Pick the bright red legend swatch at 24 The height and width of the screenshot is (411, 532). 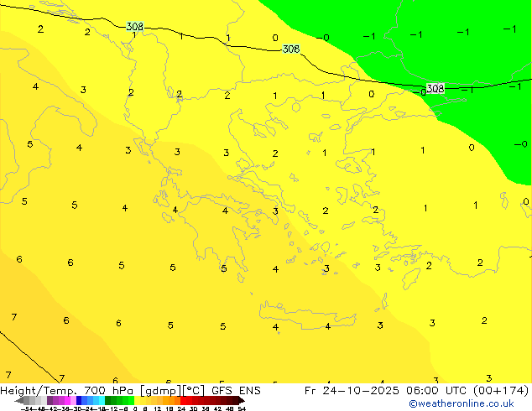pos(183,400)
